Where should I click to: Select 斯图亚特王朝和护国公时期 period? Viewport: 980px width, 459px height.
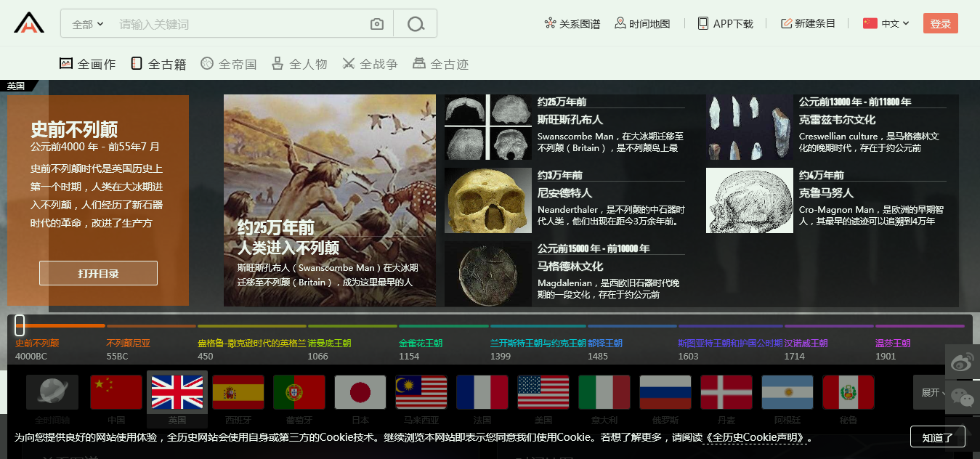(x=730, y=343)
